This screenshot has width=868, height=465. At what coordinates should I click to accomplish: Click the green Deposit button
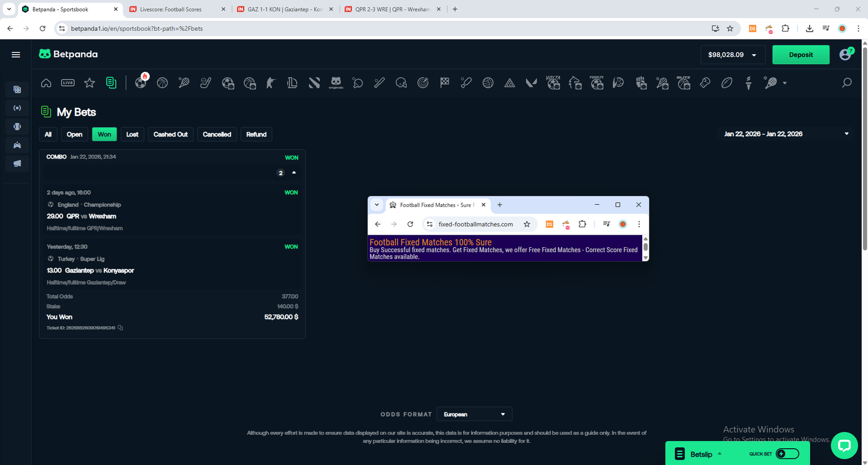coord(801,55)
